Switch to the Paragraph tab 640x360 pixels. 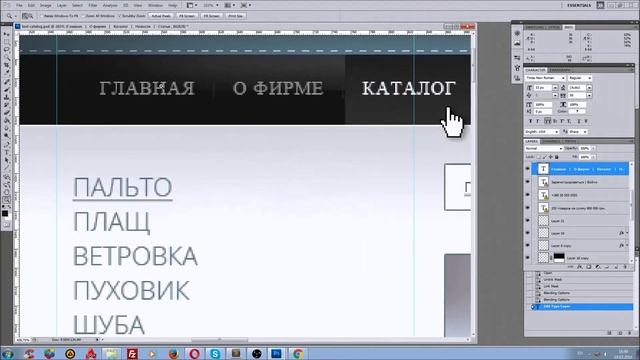point(560,70)
